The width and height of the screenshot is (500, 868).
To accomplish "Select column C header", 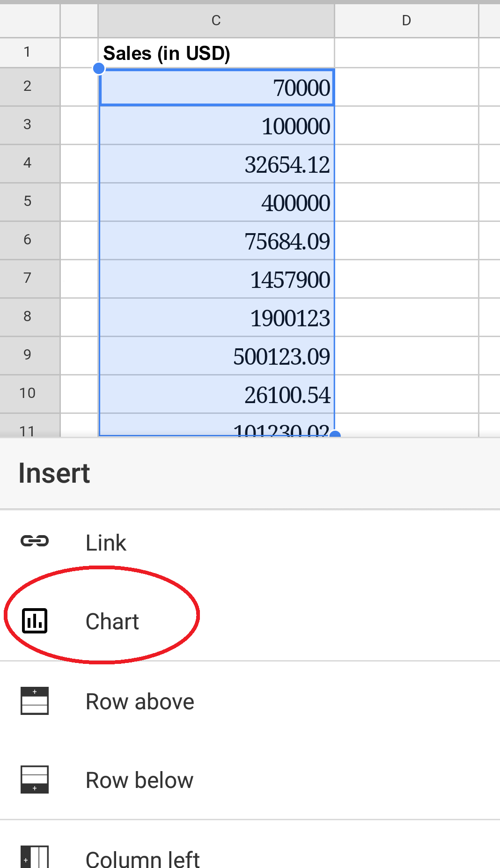I will [216, 21].
